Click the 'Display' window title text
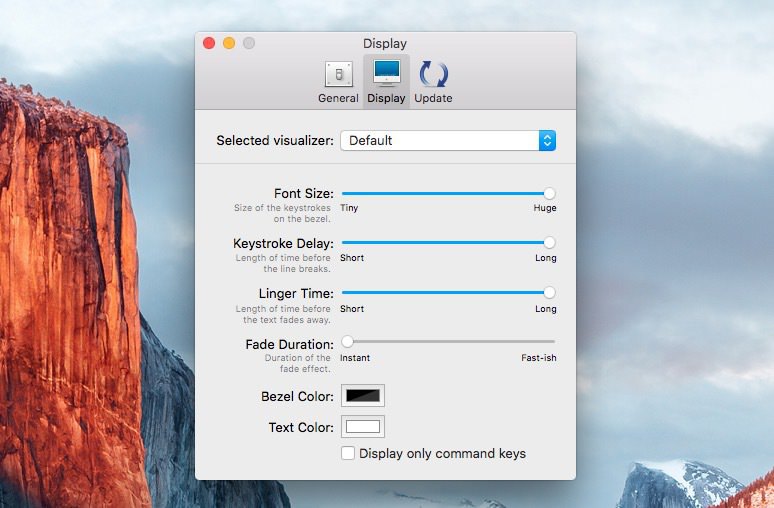 coord(385,43)
